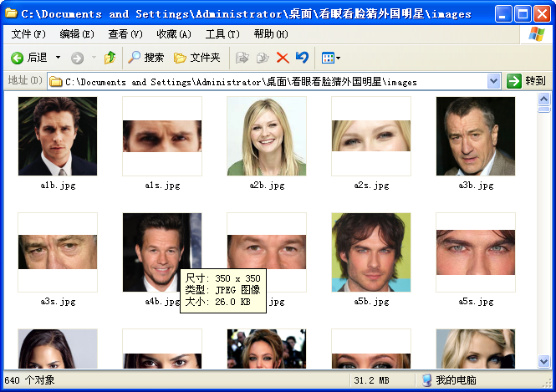Viewport: 556px width, 392px height.
Task: Click the a5s.jpg file name label
Action: (476, 302)
